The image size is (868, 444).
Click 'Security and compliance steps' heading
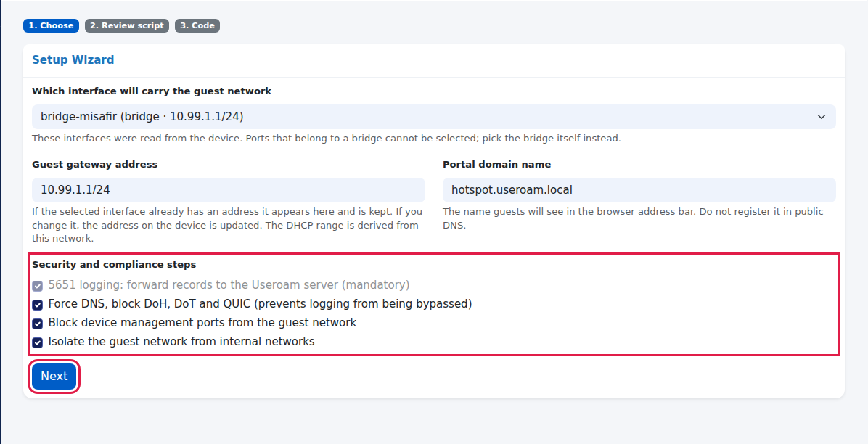click(x=114, y=265)
